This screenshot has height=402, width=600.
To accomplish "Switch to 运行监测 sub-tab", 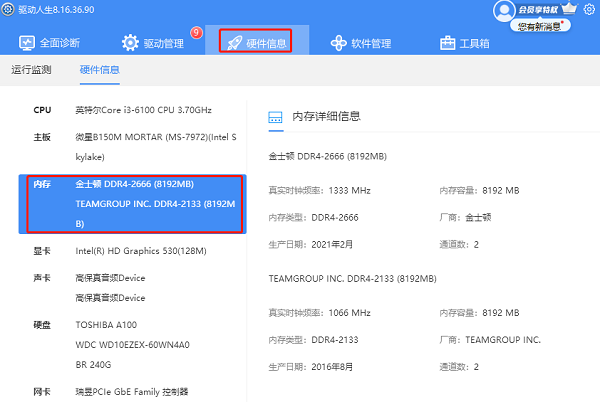I will click(x=31, y=70).
